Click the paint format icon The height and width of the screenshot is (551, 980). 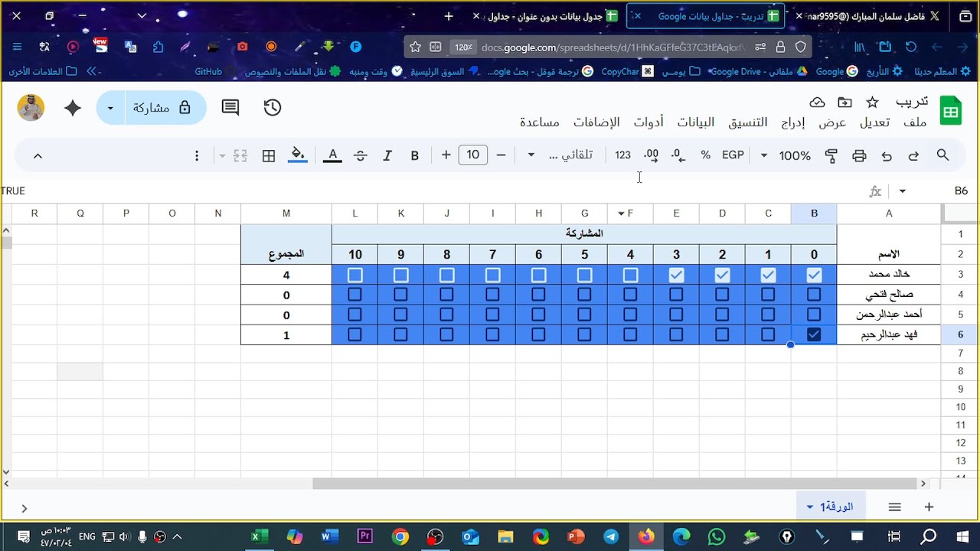(831, 155)
